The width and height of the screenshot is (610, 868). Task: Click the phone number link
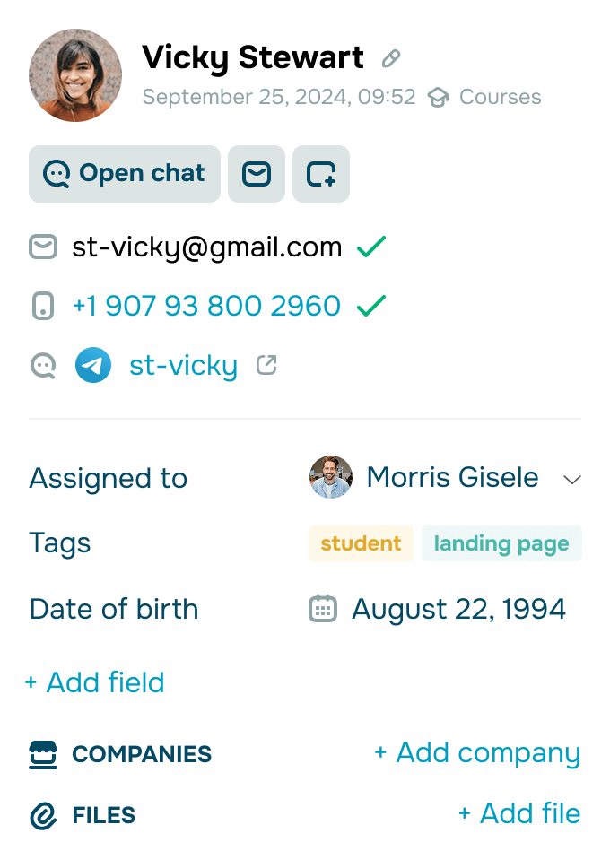(x=206, y=306)
